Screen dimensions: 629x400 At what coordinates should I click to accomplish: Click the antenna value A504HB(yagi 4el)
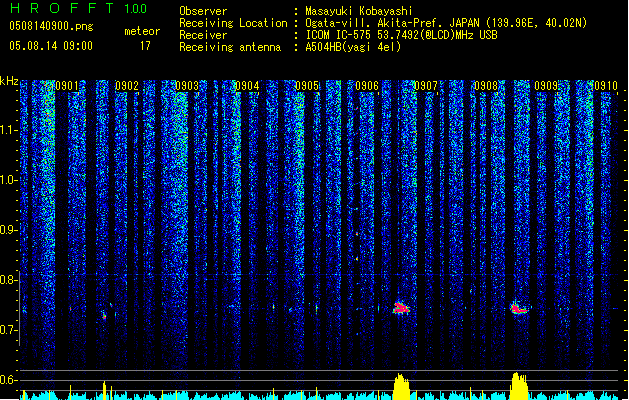point(353,47)
